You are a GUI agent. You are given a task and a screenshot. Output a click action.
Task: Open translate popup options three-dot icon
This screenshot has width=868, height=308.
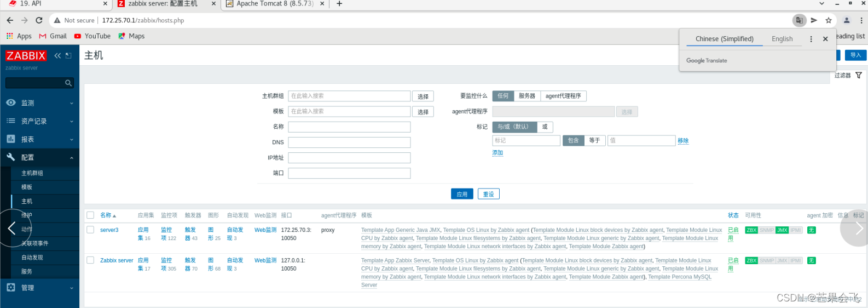[x=811, y=39]
